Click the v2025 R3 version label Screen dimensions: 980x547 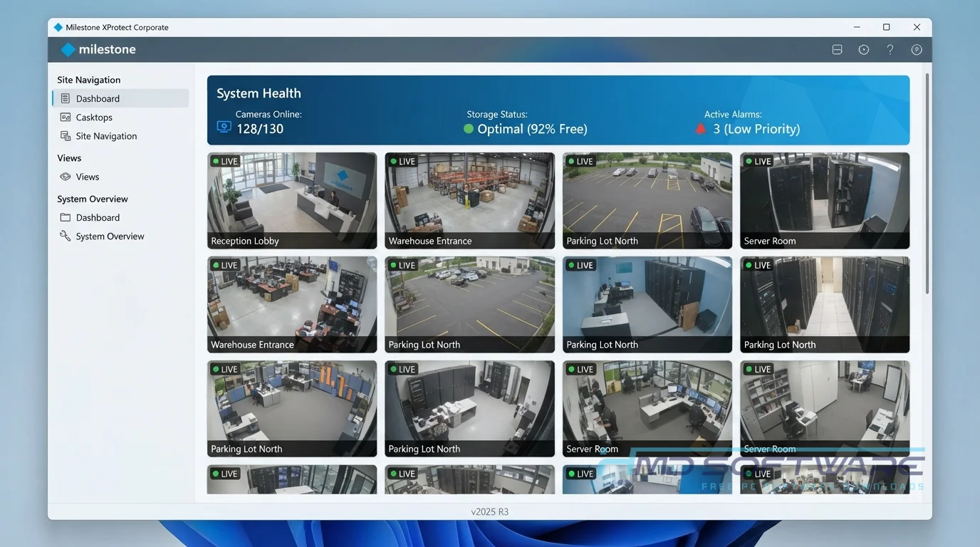pos(490,511)
